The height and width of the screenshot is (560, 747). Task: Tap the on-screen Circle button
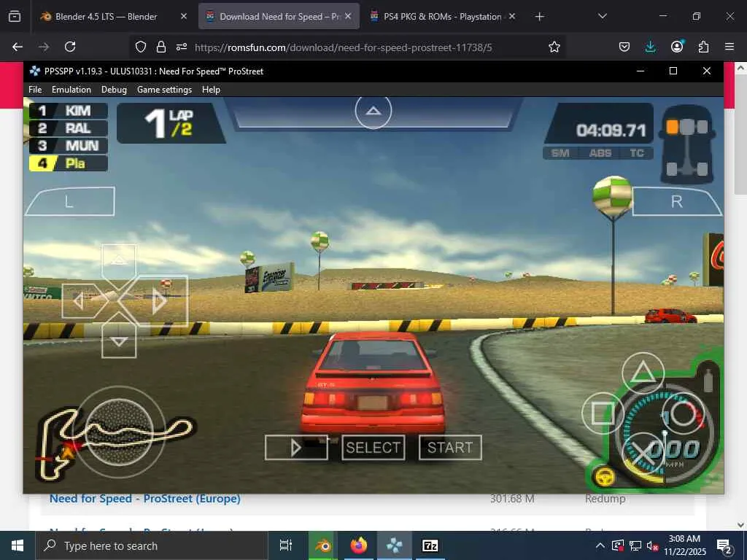pyautogui.click(x=683, y=413)
